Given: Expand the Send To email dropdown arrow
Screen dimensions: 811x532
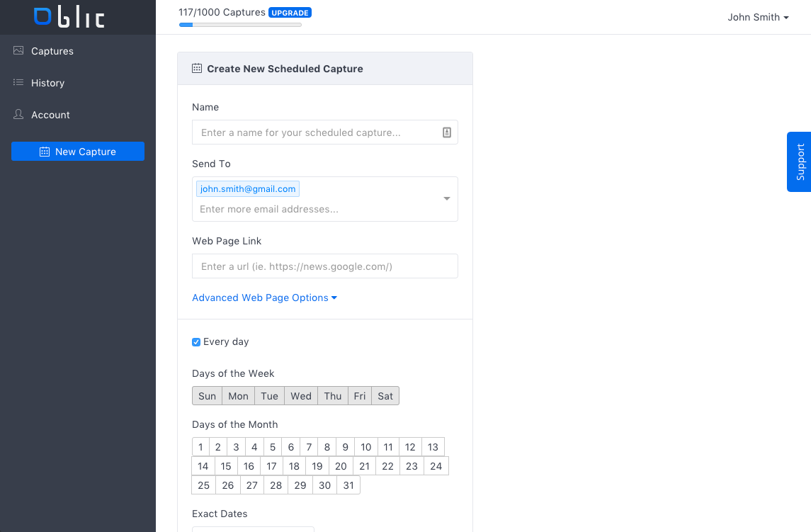Looking at the screenshot, I should [447, 199].
